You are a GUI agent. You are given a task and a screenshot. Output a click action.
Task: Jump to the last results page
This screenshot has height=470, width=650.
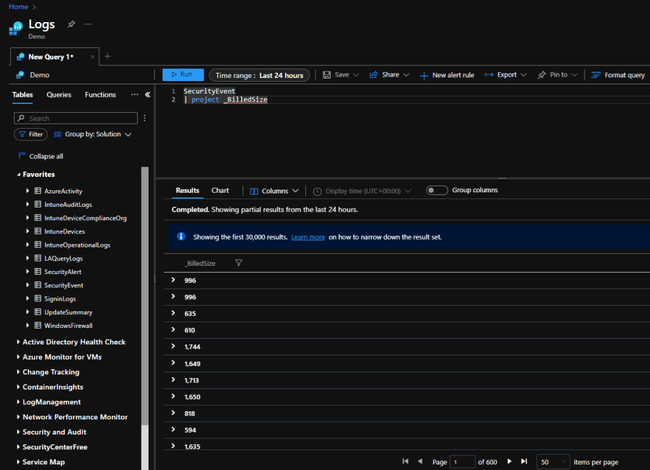click(524, 461)
